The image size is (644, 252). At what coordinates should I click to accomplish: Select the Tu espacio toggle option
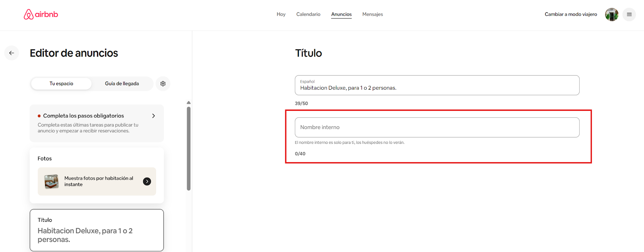click(x=61, y=84)
